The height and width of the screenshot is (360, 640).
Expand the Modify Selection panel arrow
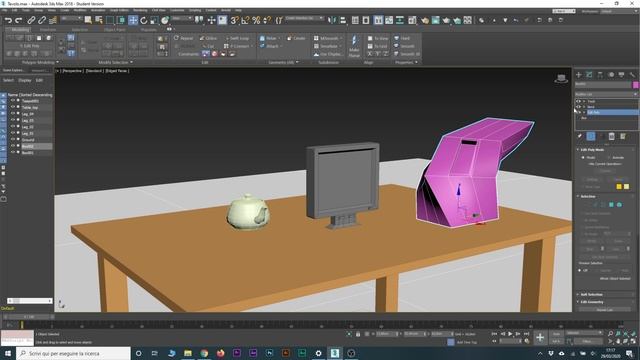(131, 62)
